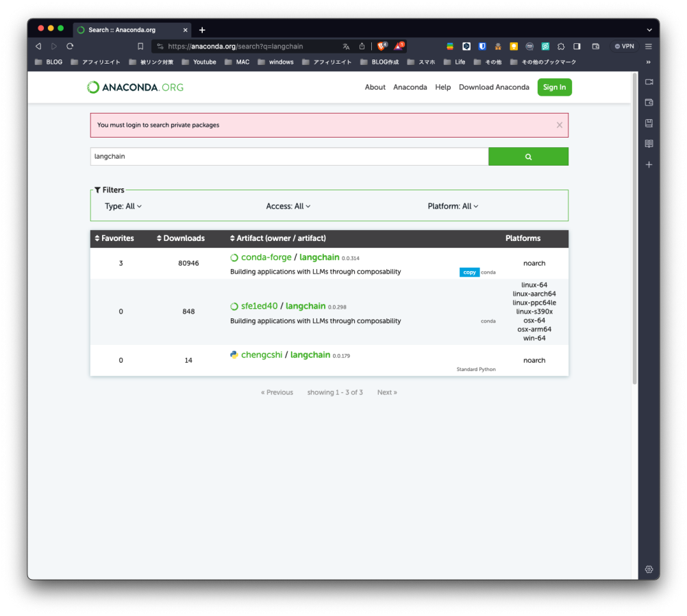Close the Search :: Anaconda.org tab

coord(186,29)
